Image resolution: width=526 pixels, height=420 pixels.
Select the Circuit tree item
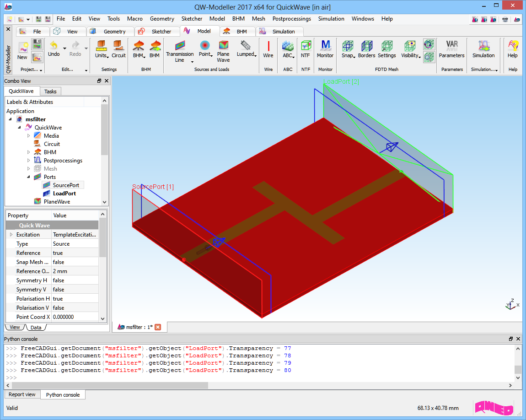47,144
